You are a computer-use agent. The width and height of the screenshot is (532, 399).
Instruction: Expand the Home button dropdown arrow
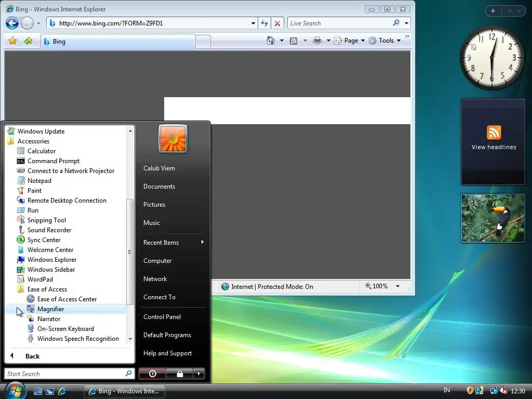coord(282,41)
